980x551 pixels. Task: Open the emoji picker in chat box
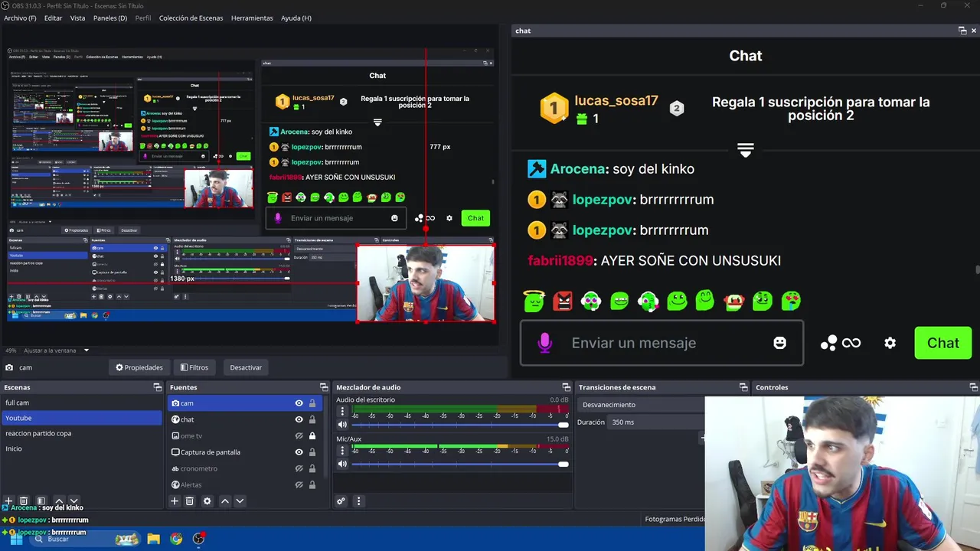[779, 343]
